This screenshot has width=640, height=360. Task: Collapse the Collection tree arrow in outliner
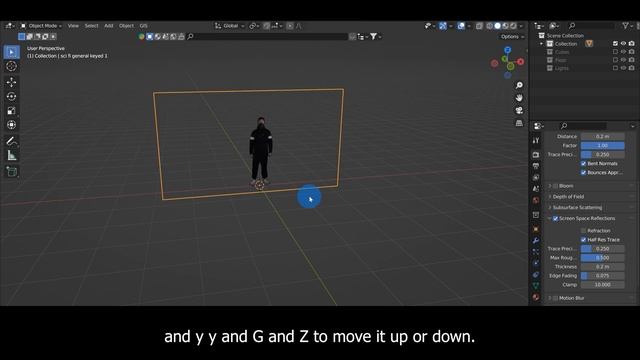pyautogui.click(x=542, y=44)
